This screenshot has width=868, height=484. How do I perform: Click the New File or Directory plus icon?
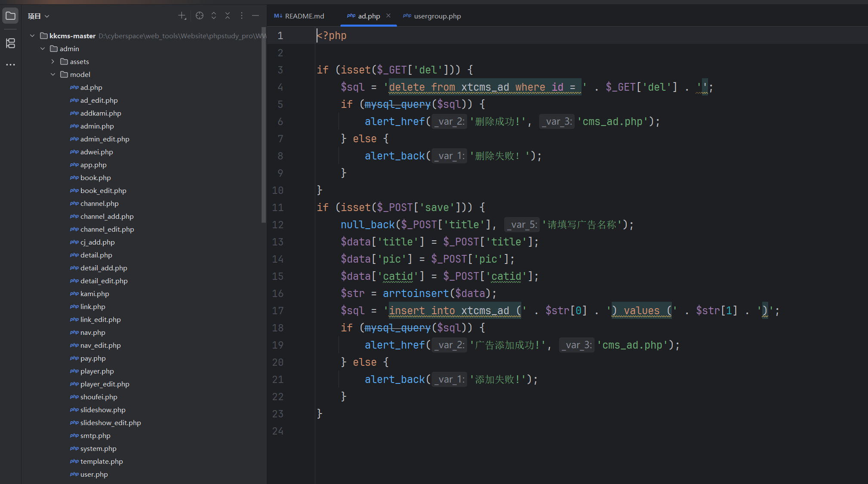click(x=182, y=16)
